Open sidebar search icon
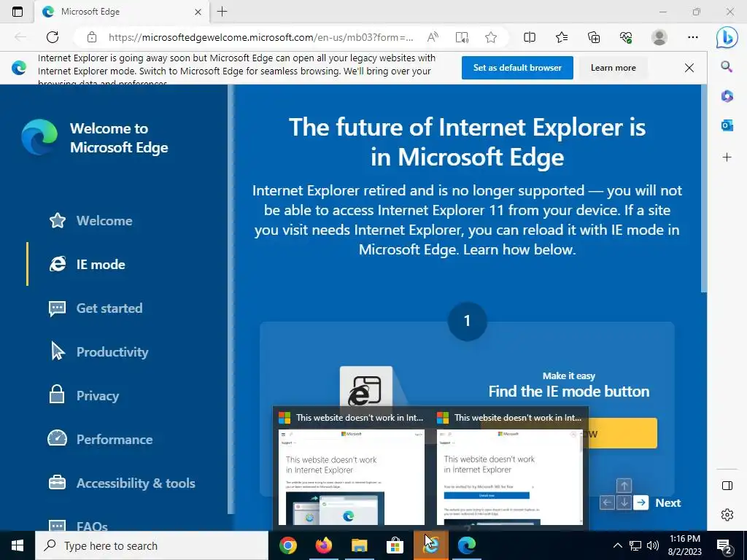 [727, 66]
